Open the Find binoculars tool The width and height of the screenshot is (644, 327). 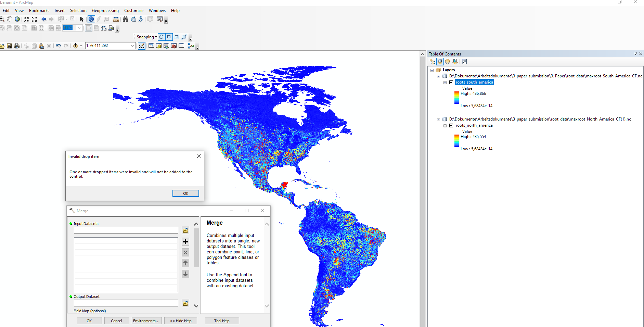[x=126, y=19]
